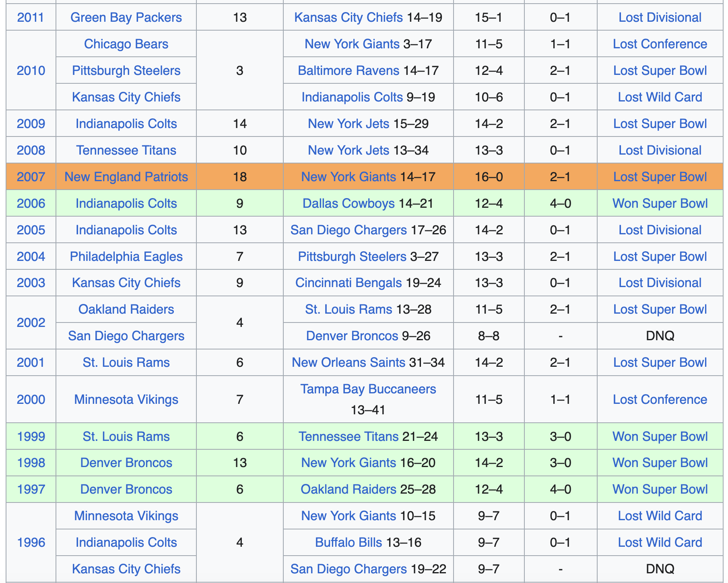Open the Tennessee Titans team link in 2008

click(126, 150)
